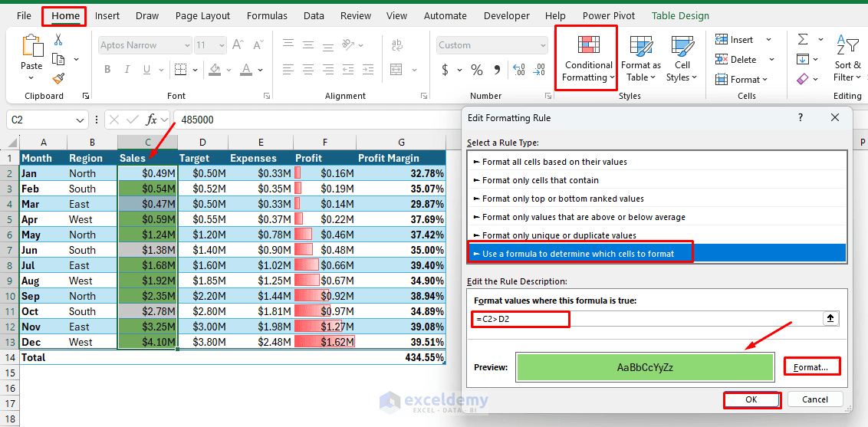Open Sort & Filter menu
Screen dimensions: 868x427
pos(847,59)
